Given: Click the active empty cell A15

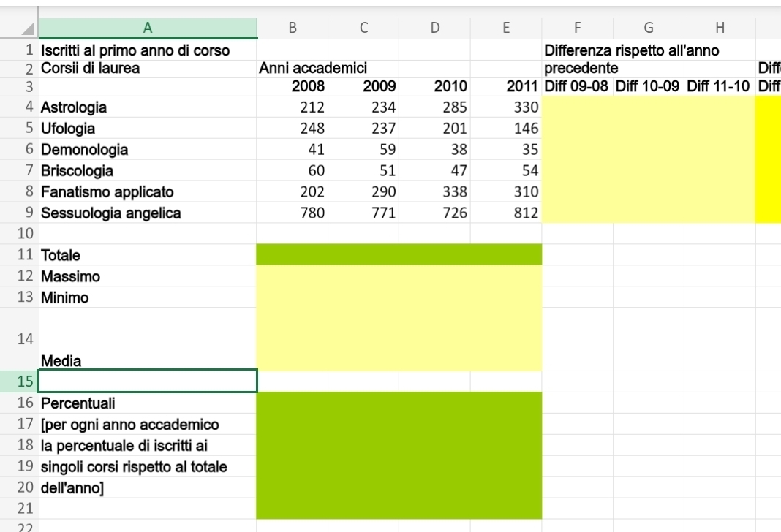Looking at the screenshot, I should tap(148, 381).
